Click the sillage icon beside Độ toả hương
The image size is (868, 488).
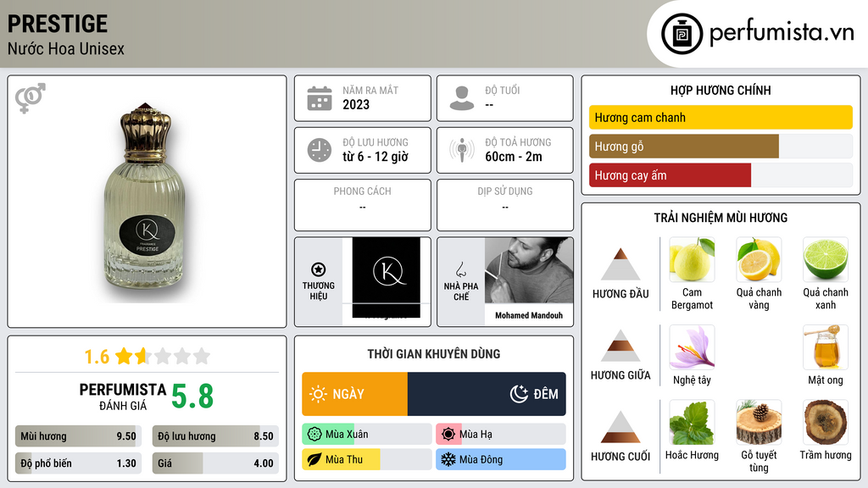[462, 150]
